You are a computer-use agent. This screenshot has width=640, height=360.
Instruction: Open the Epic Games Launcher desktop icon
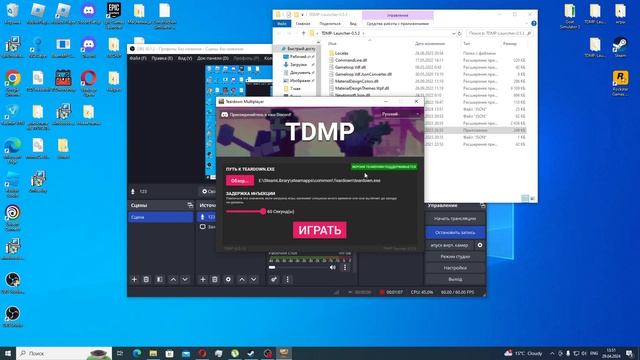[x=113, y=15]
